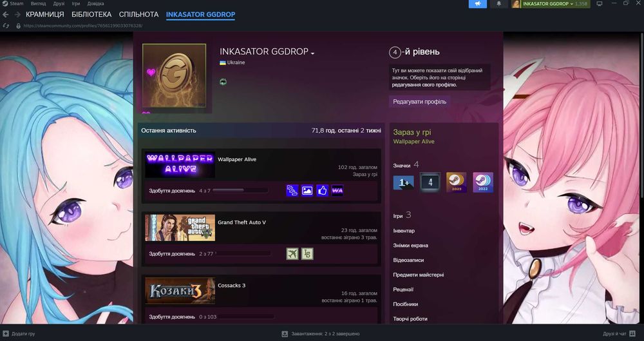644x341 pixels.
Task: Open the LS GTA V achievement icon
Action: tap(307, 254)
